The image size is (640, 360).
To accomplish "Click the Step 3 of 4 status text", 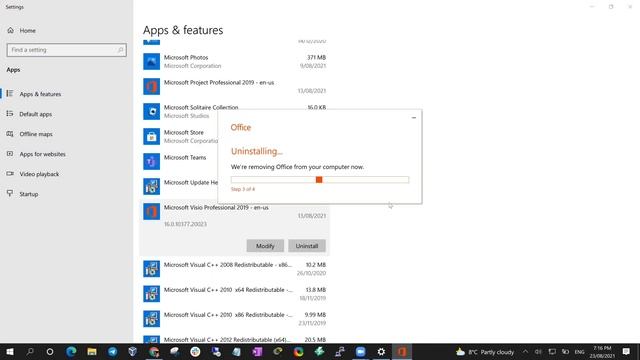I will click(x=243, y=189).
